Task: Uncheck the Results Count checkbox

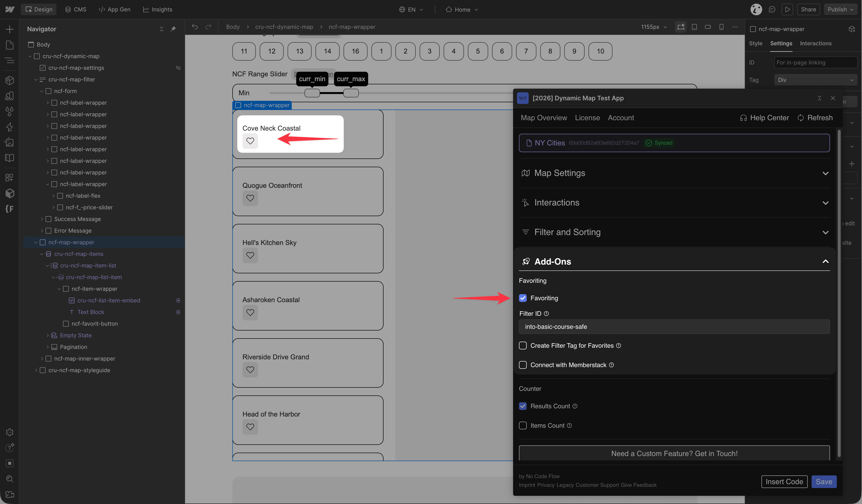Action: 523,406
